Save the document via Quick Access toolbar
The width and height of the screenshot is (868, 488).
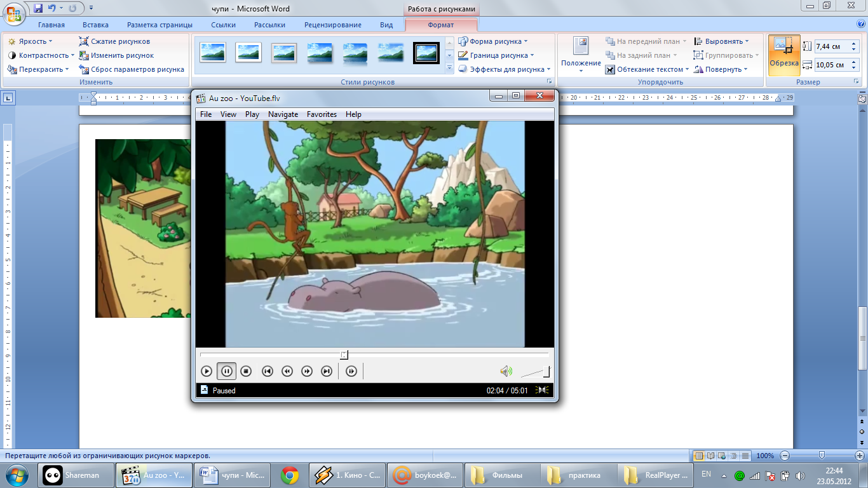(38, 8)
